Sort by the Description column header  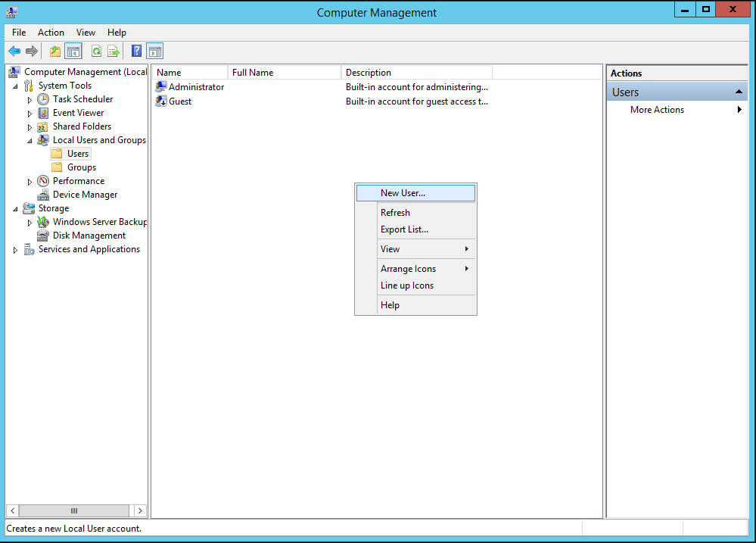point(416,73)
